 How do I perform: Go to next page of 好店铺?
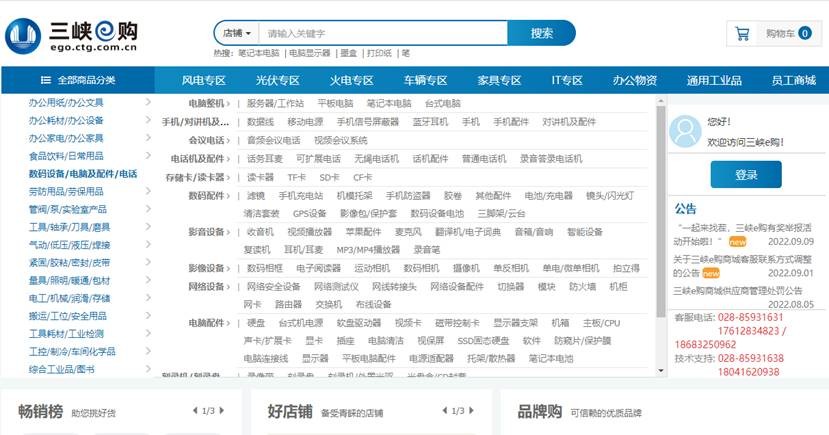pos(474,411)
